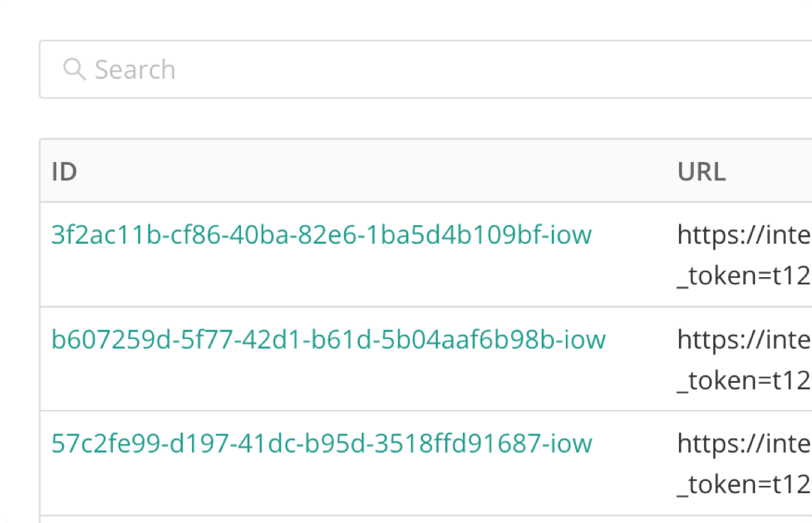Focus the Search input field
812x523 pixels.
click(x=426, y=70)
